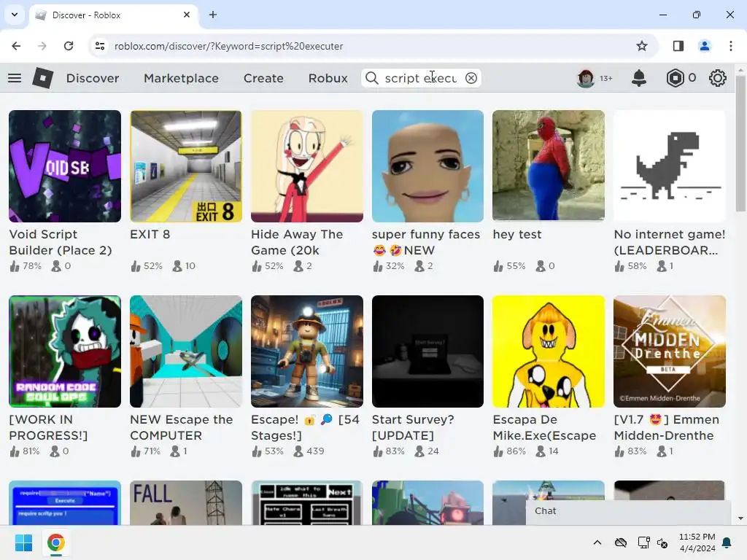
Task: Toggle the Chrome side panel icon
Action: click(678, 46)
